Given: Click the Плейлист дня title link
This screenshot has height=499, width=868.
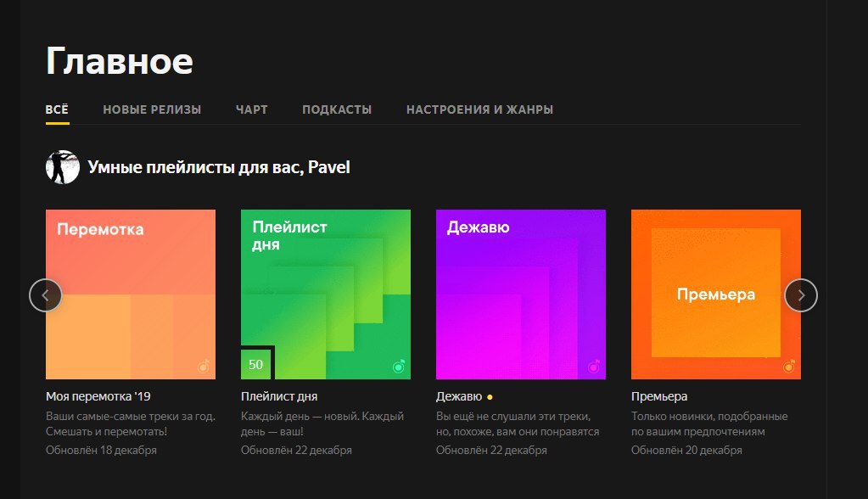Looking at the screenshot, I should point(279,396).
